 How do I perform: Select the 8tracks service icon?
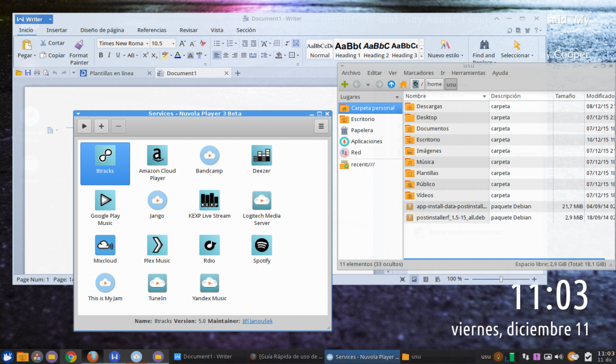[x=105, y=164]
